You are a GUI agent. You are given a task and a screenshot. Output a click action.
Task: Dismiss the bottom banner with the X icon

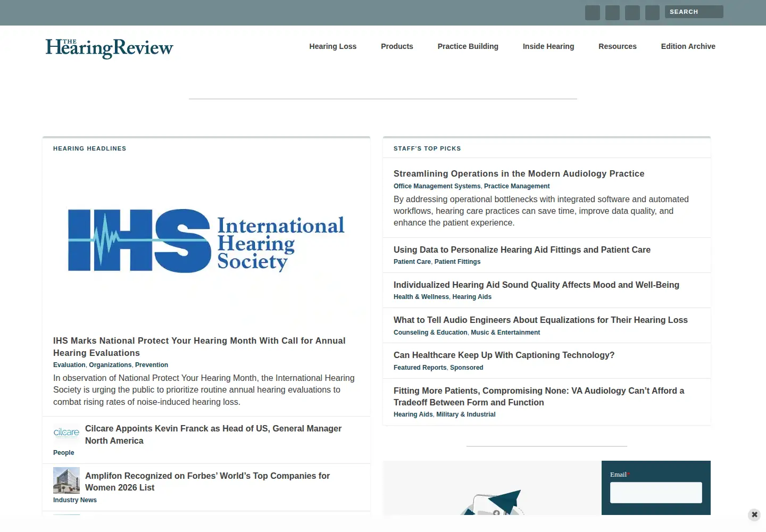(x=754, y=514)
